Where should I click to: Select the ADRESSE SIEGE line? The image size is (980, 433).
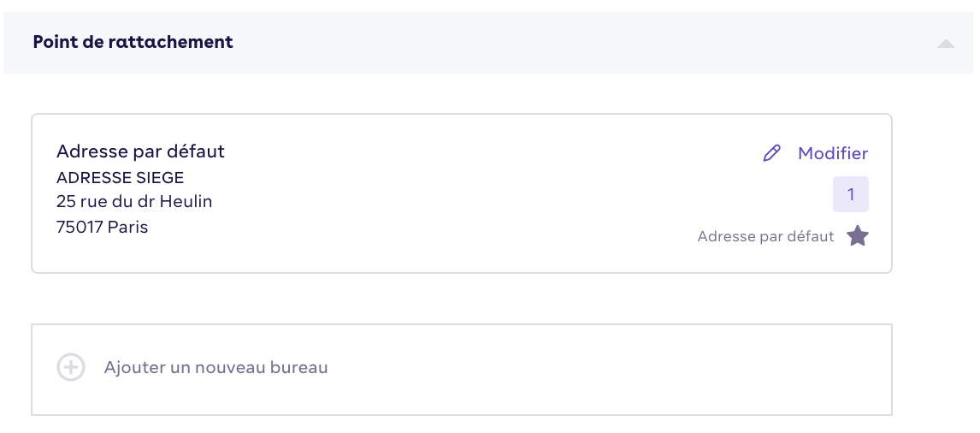point(120,178)
